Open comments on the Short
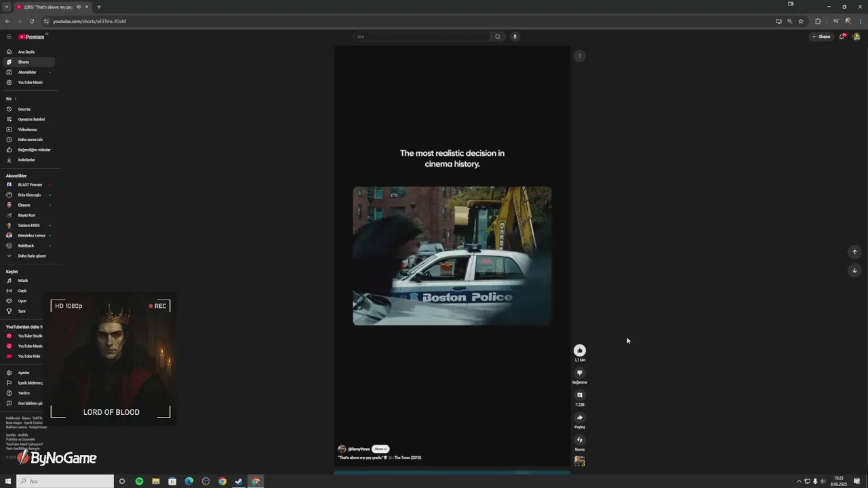This screenshot has width=868, height=488. point(580,395)
